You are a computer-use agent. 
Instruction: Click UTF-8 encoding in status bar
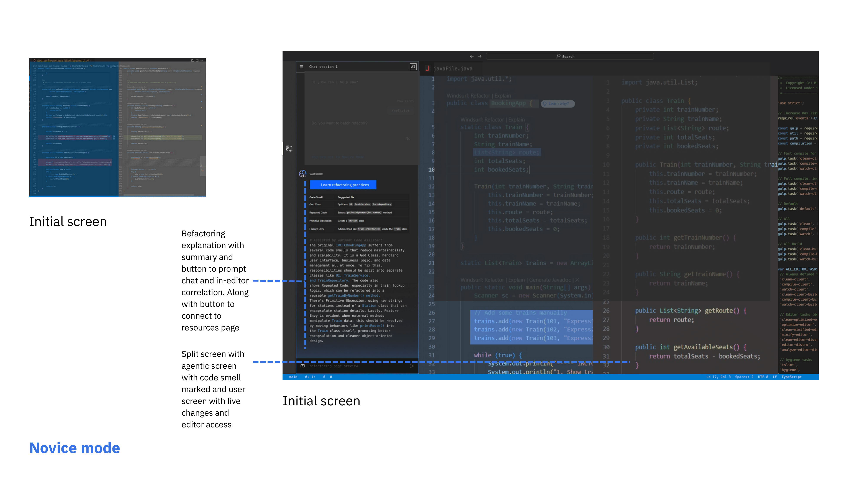(x=763, y=377)
